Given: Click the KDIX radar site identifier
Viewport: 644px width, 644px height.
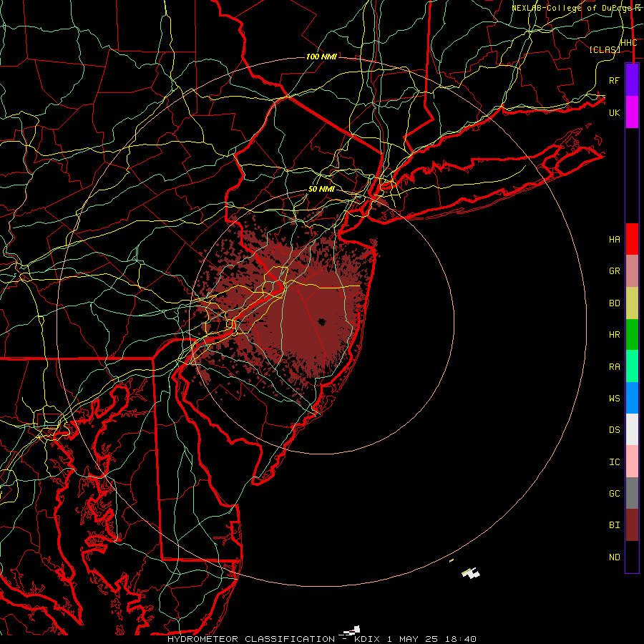Looking at the screenshot, I should 369,639.
